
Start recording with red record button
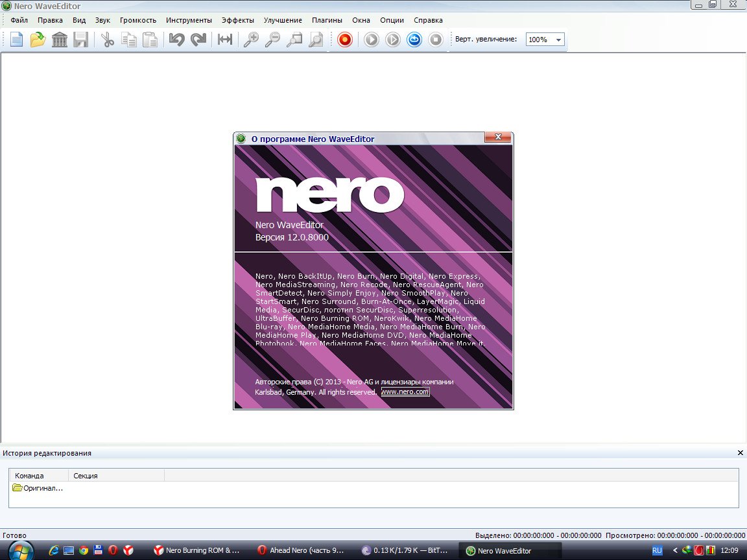coord(345,40)
